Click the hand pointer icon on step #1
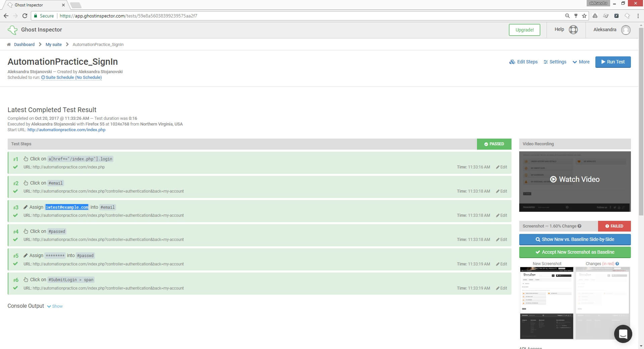Screen dimensions: 644x349 pos(26,159)
